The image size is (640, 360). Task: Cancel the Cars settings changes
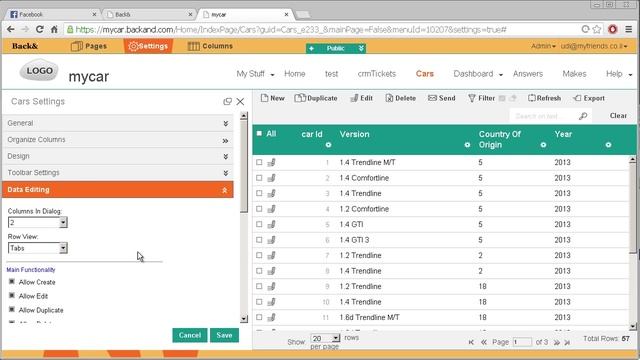click(190, 335)
